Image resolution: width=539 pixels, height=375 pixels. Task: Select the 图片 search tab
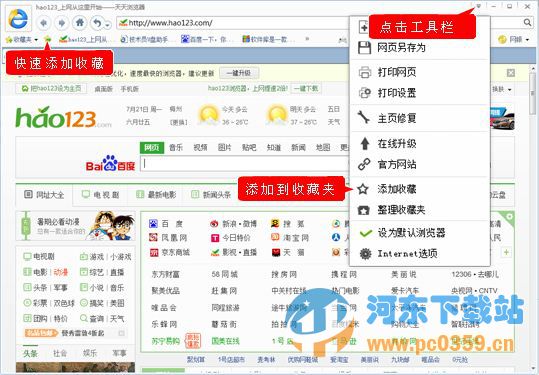224,148
